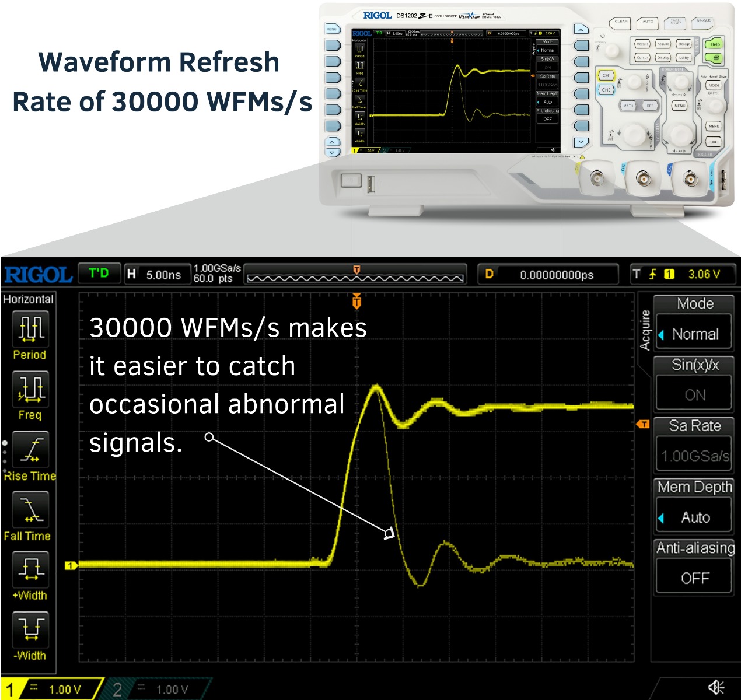Click the green T'D status badge in enlarged screen
The height and width of the screenshot is (700, 741).
pos(99,273)
